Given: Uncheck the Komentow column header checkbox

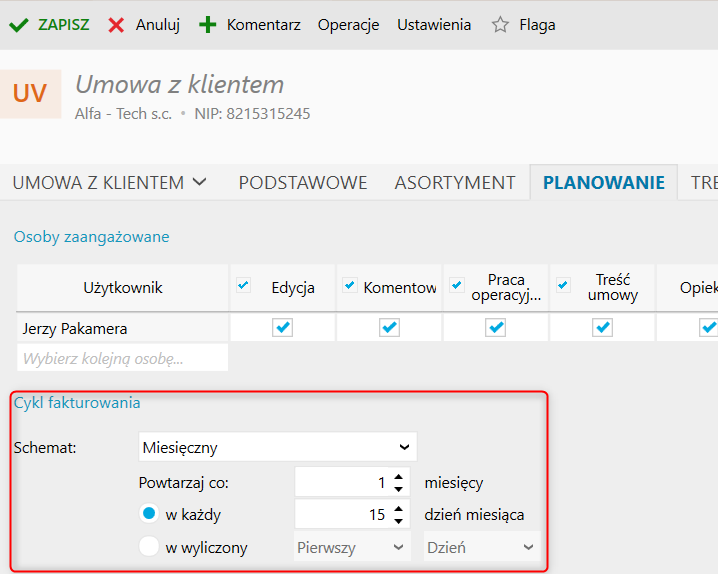Looking at the screenshot, I should [x=350, y=286].
